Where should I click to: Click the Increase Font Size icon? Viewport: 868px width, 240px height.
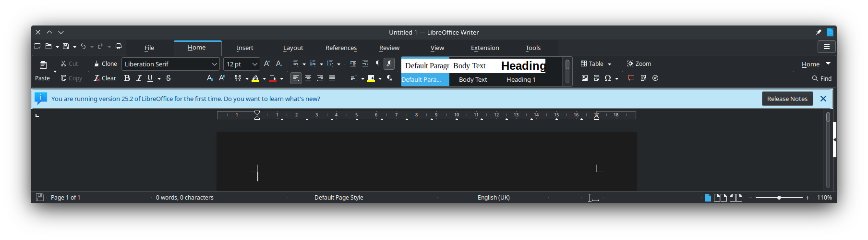[x=267, y=64]
